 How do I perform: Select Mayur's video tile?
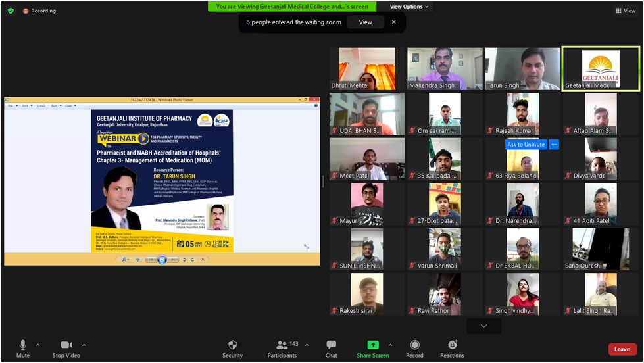(367, 204)
